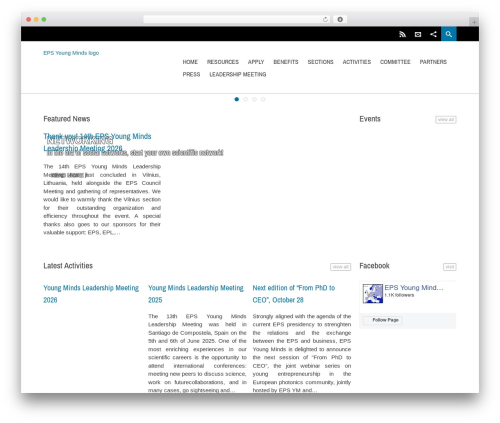
Task: Select the second slider dot
Action: (245, 99)
